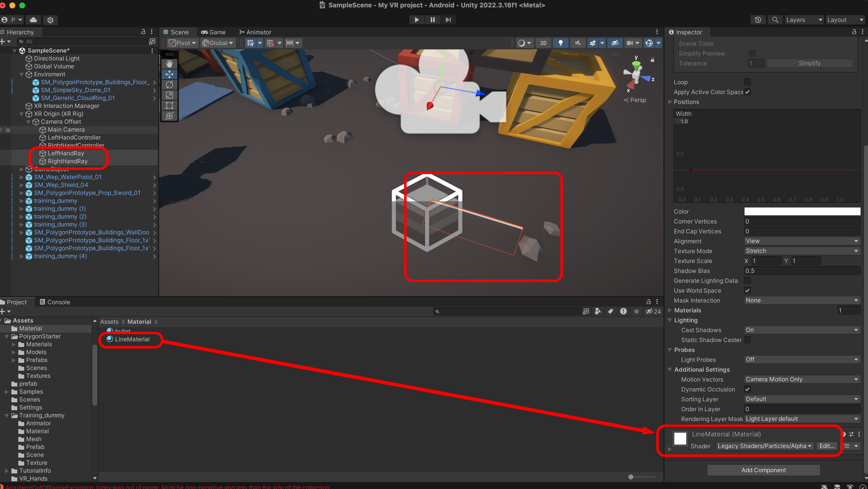Toggle scene lighting lightbulb icon

pos(560,43)
